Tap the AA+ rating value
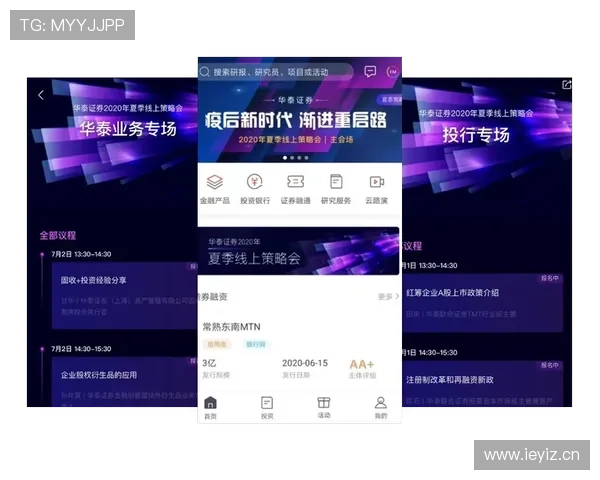Screen dimensions: 600x480 pyautogui.click(x=362, y=364)
